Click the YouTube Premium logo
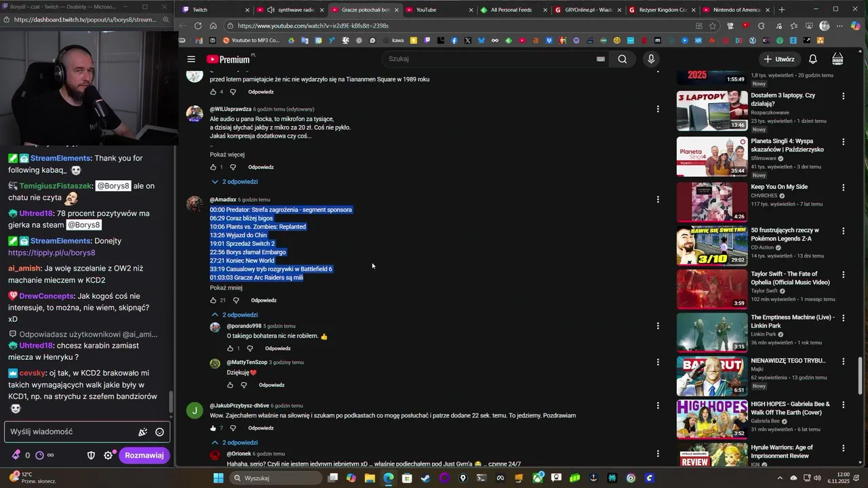Image resolution: width=868 pixels, height=488 pixels. coord(228,59)
